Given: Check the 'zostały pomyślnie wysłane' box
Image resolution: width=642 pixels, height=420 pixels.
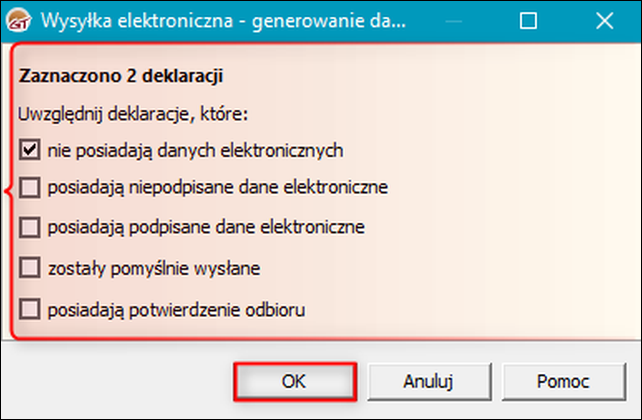Looking at the screenshot, I should click(x=29, y=268).
